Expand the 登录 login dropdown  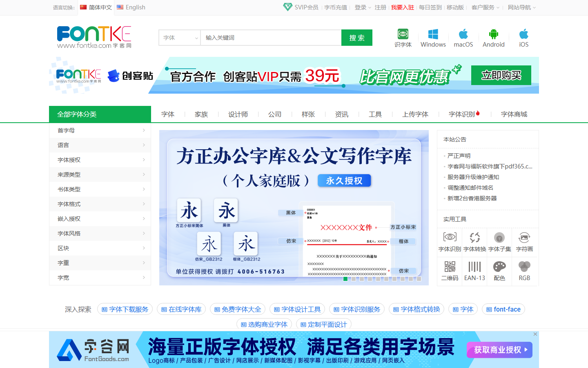coord(363,7)
